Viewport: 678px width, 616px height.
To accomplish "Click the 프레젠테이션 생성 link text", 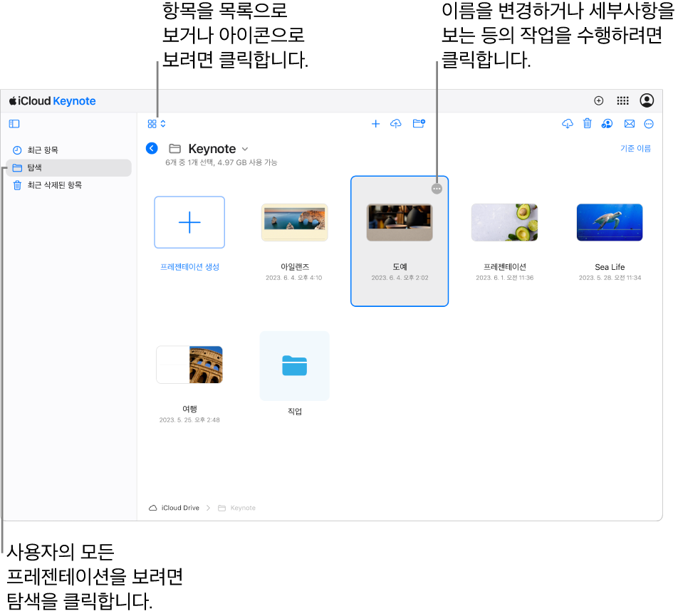I will [189, 267].
